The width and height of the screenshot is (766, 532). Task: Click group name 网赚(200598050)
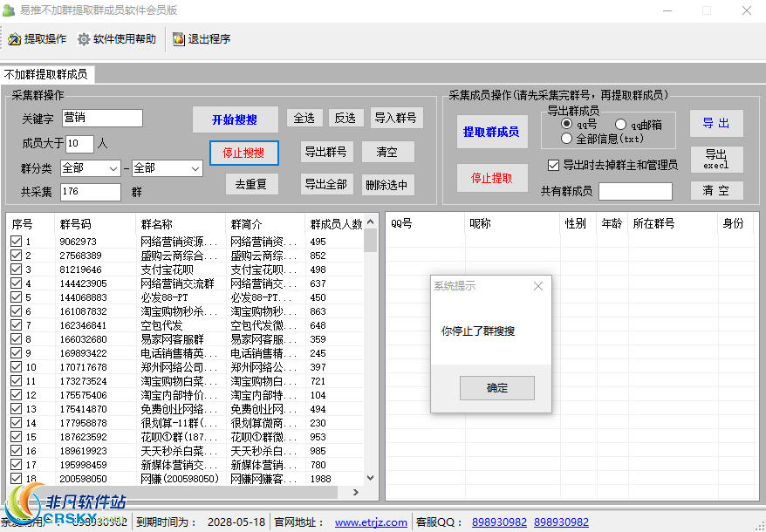point(180,479)
